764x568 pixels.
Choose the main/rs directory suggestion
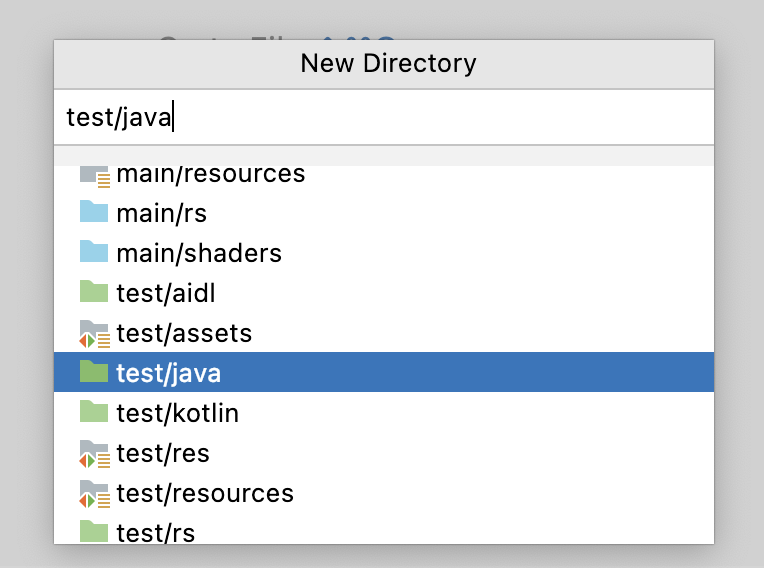(x=161, y=213)
